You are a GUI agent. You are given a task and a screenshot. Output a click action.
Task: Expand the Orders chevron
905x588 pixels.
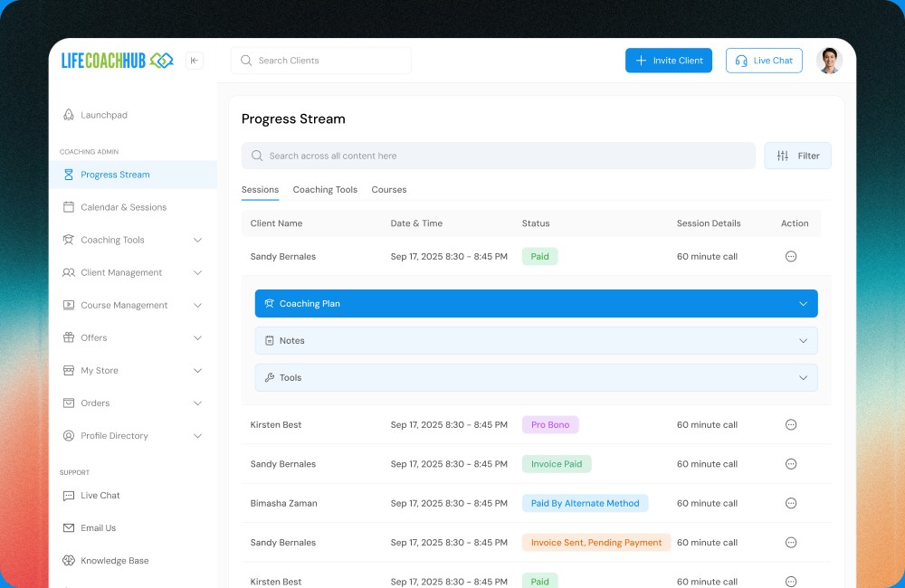coord(197,403)
